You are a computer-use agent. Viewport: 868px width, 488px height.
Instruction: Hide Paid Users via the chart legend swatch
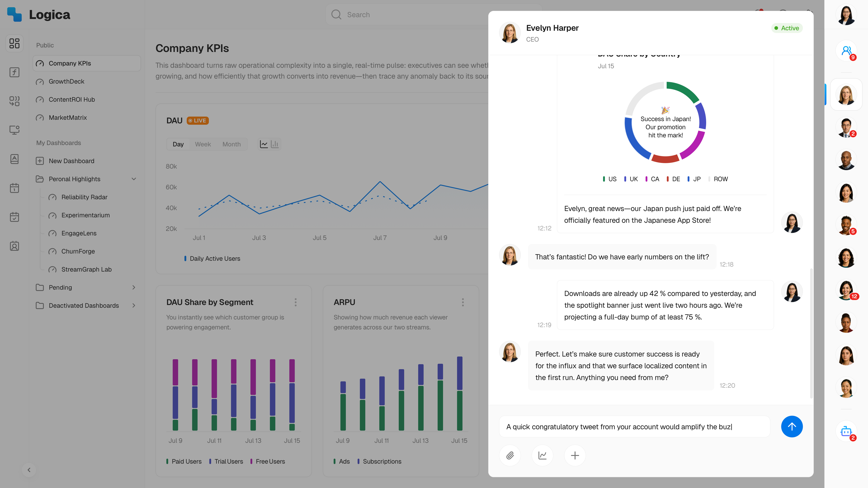tap(168, 461)
